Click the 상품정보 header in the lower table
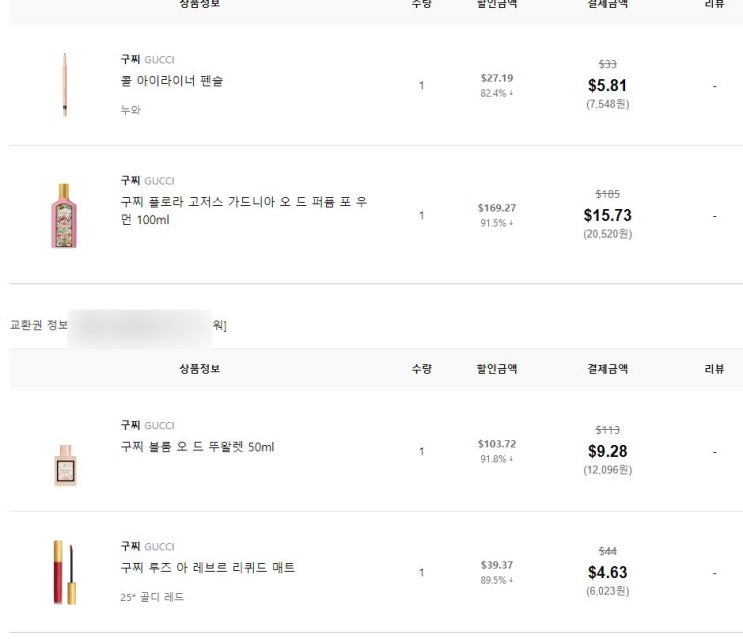This screenshot has height=639, width=743. click(x=200, y=369)
